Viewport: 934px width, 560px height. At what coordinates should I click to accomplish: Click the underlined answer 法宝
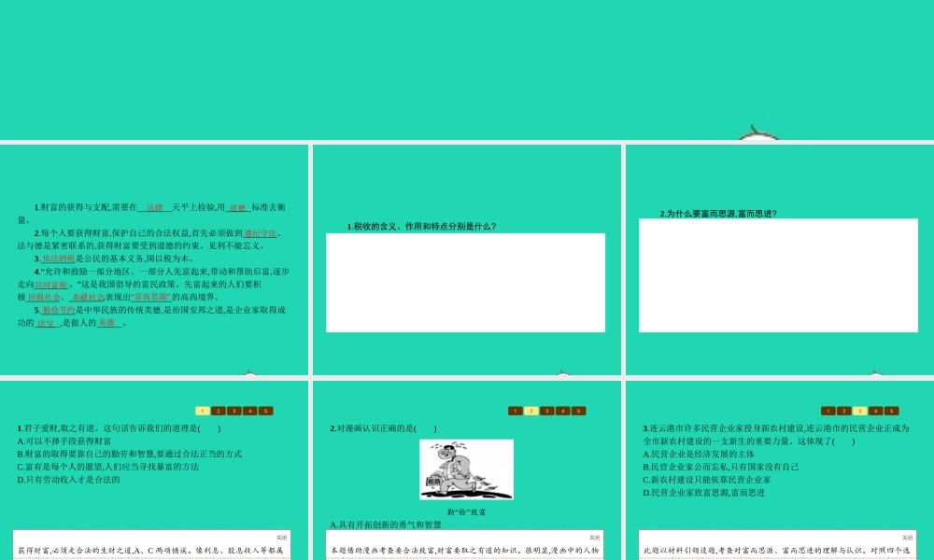coord(47,323)
